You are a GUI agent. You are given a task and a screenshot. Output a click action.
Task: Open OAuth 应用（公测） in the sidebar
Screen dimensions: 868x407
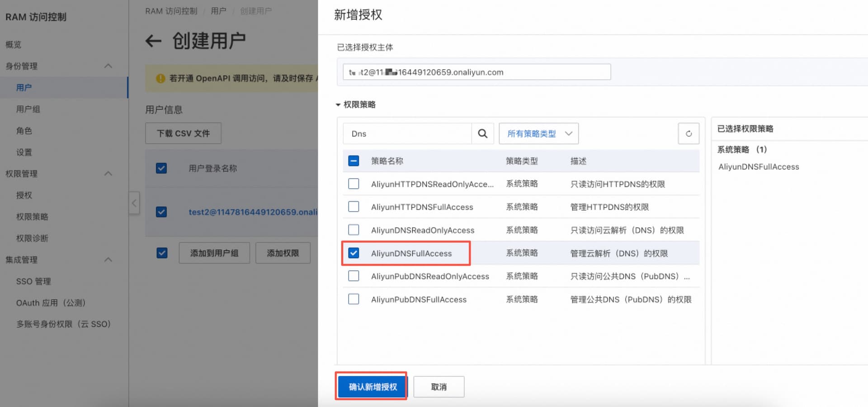point(51,303)
